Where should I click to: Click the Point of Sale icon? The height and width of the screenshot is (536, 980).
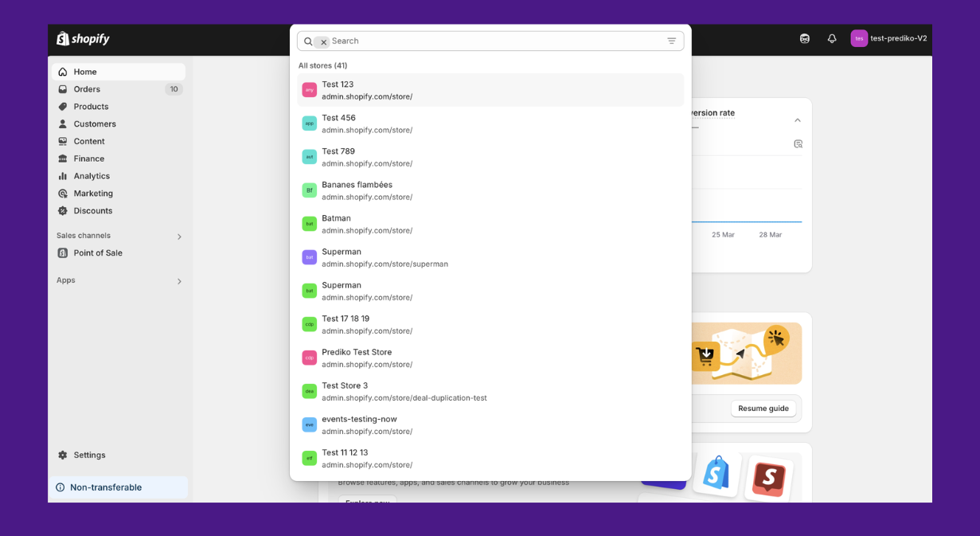coord(63,252)
